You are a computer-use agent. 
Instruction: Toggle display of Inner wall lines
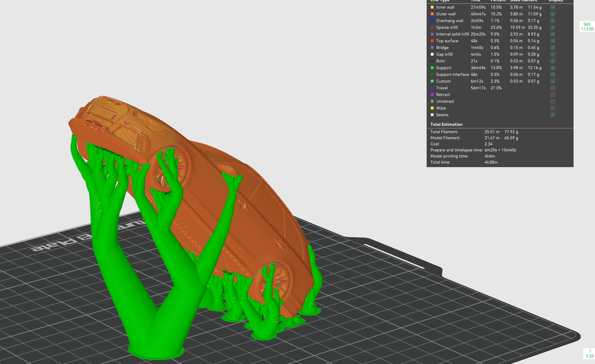pyautogui.click(x=552, y=7)
